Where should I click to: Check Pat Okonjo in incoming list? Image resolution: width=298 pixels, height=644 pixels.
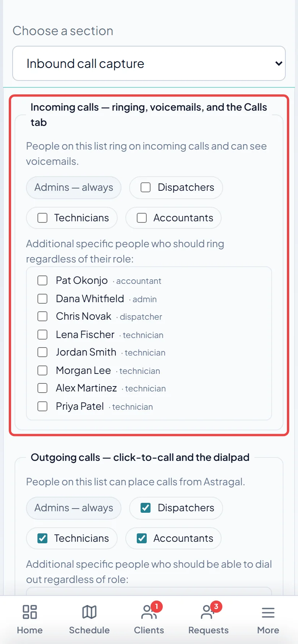tap(42, 280)
